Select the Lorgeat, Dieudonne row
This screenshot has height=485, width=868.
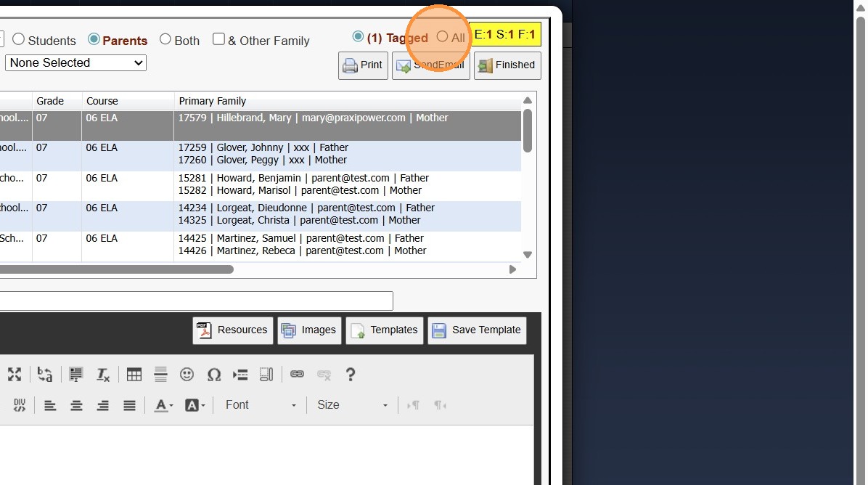(x=260, y=216)
